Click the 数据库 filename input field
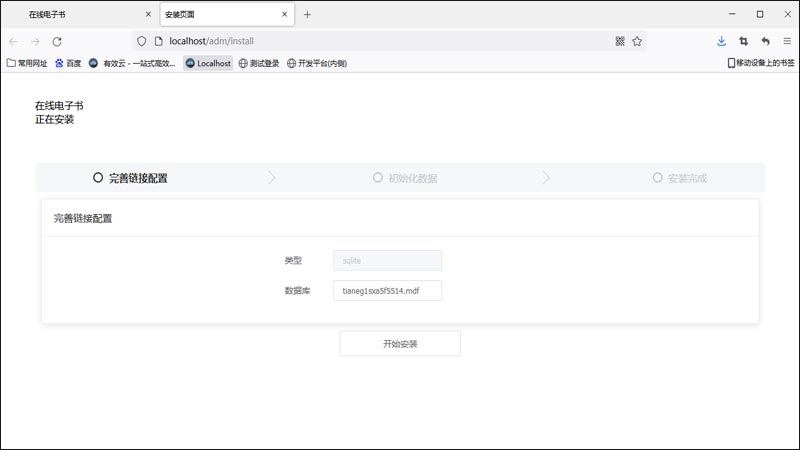The image size is (800, 450). click(x=387, y=291)
